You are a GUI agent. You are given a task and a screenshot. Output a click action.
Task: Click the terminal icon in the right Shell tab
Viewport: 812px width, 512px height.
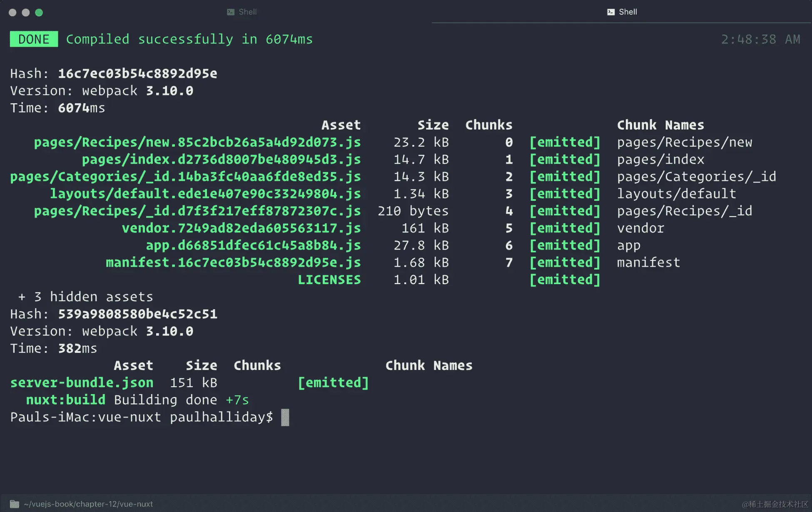point(611,12)
